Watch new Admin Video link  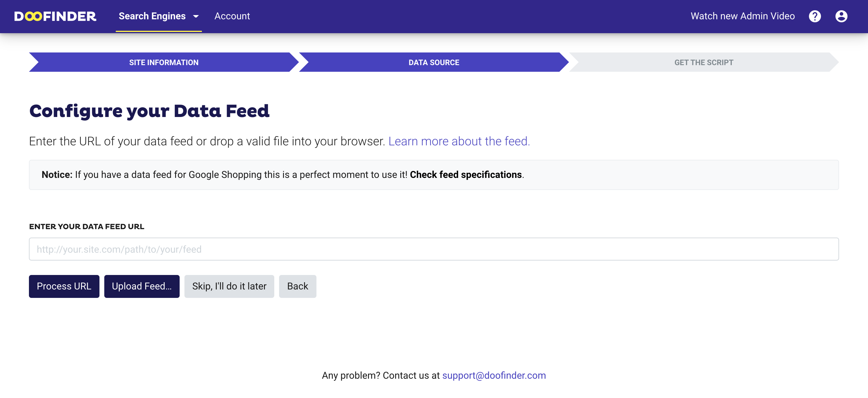coord(743,16)
